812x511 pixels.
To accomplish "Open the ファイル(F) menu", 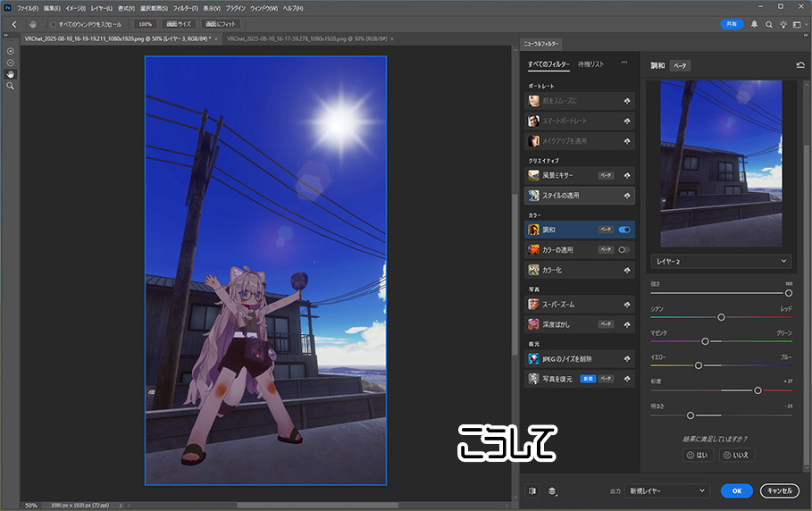I will click(28, 8).
